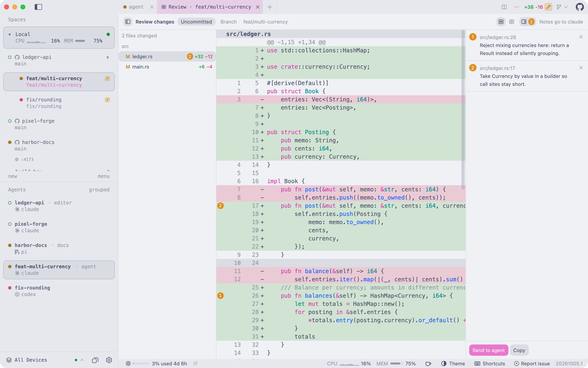Screen dimensions: 588x368
Task: Open a new tab with plus icon
Action: pos(269,7)
